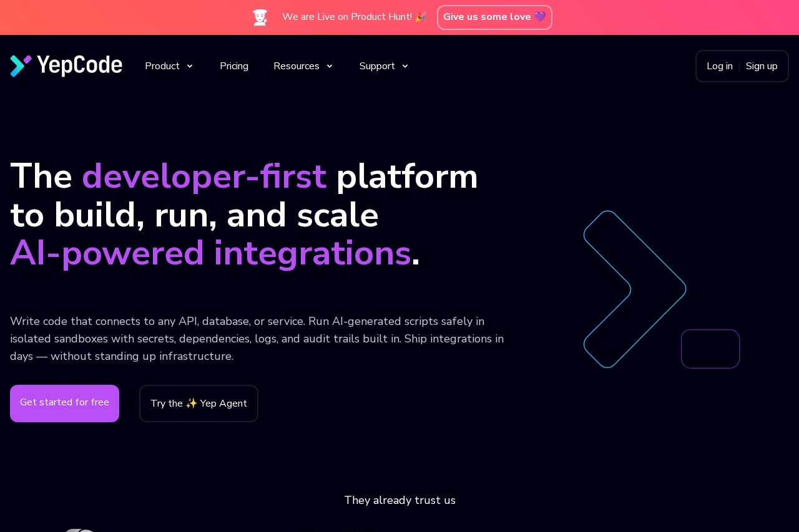Click the purple heart emoji on love button
This screenshot has width=799, height=532.
point(539,17)
